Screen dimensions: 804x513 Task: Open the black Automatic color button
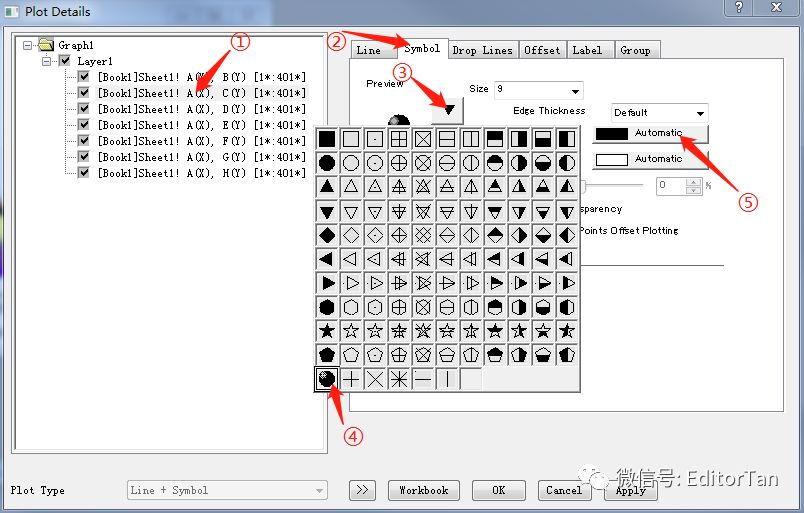(x=650, y=133)
